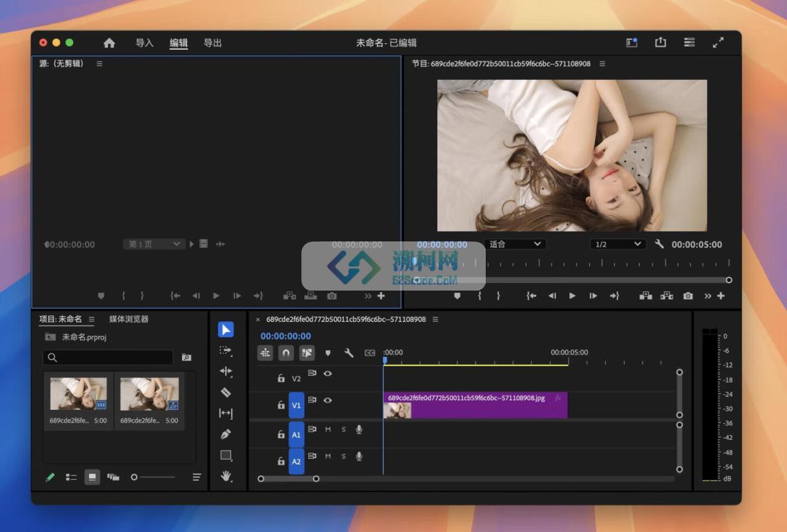Select the Hand tool

[x=226, y=475]
